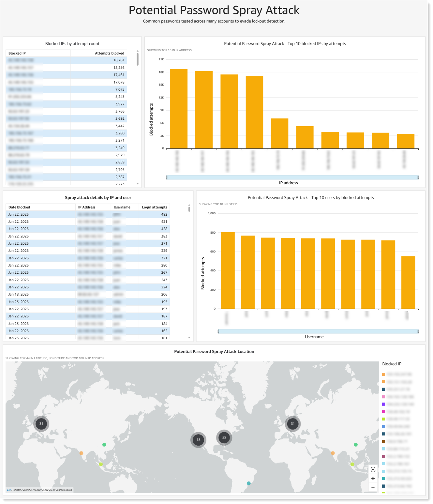Click the teal dot near South America on map
Viewport: 433px width, 504px height.
pyautogui.click(x=248, y=483)
